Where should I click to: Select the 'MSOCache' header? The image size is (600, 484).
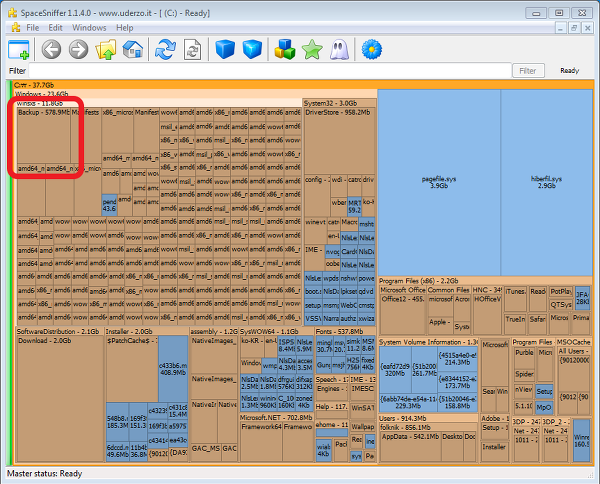[574, 342]
